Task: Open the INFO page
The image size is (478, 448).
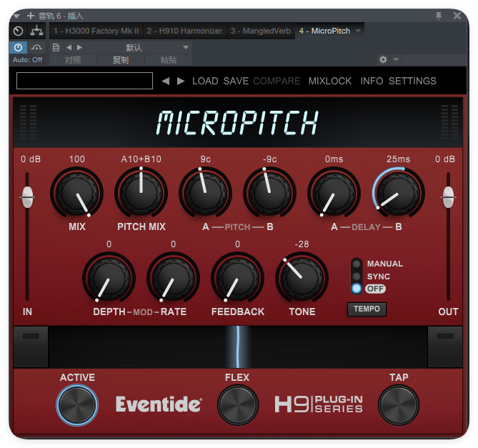Action: click(x=372, y=81)
